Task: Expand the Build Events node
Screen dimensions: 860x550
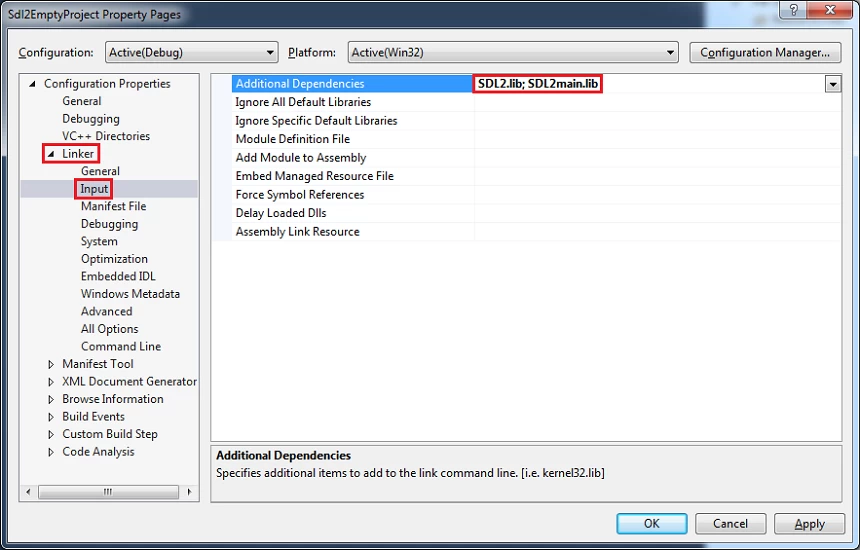Action: pos(51,417)
